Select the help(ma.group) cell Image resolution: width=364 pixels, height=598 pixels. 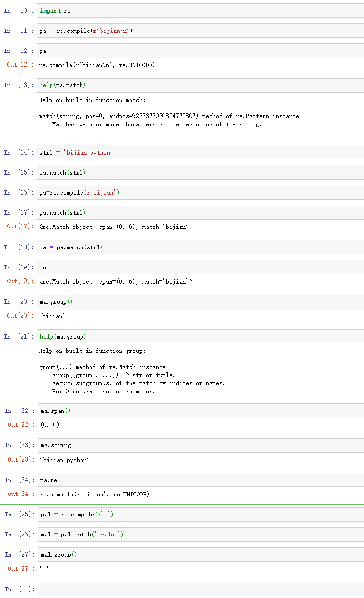[x=200, y=336]
